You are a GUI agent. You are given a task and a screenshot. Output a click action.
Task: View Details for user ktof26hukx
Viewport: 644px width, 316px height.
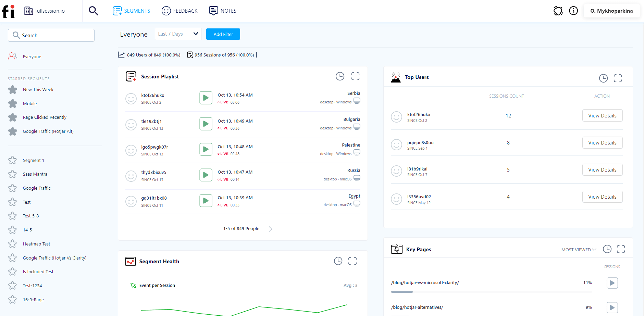602,115
